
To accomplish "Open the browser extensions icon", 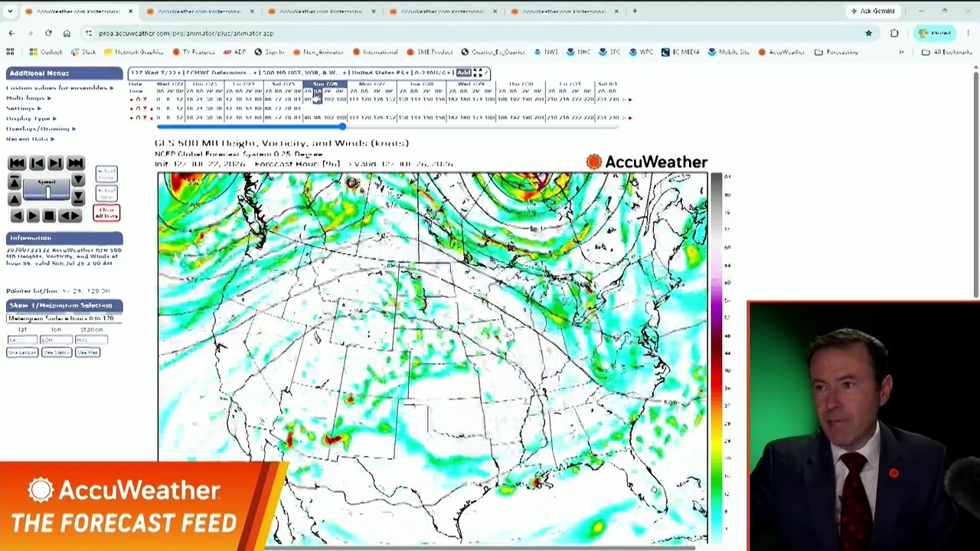I will 894,33.
